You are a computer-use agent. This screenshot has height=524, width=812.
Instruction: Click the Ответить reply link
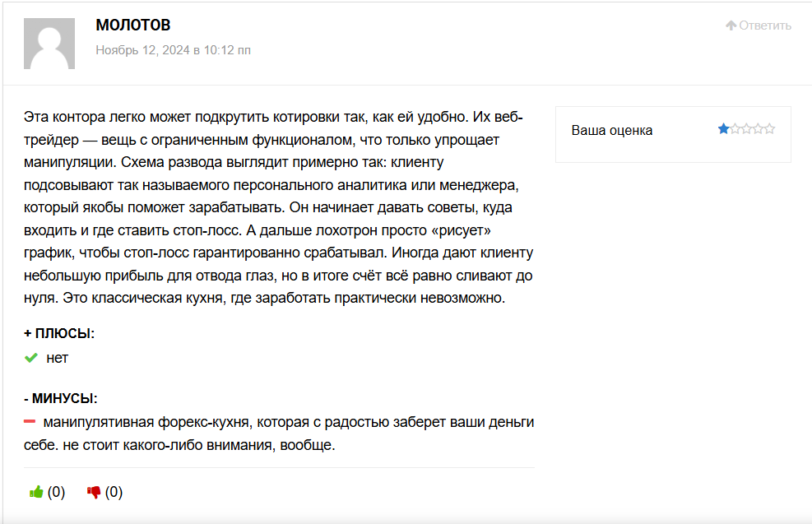765,26
